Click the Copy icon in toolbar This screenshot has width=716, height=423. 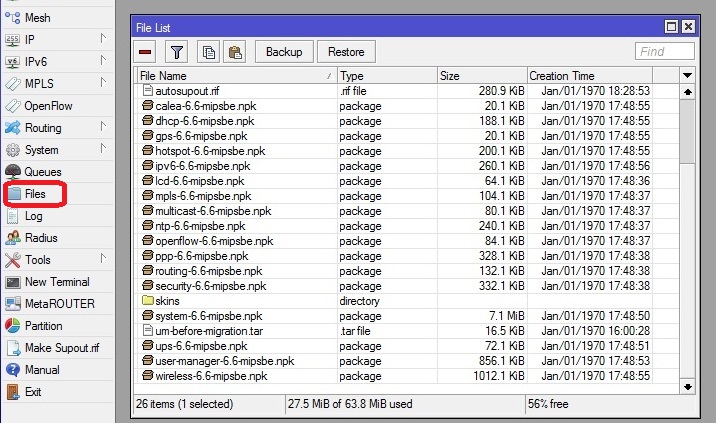tap(208, 51)
